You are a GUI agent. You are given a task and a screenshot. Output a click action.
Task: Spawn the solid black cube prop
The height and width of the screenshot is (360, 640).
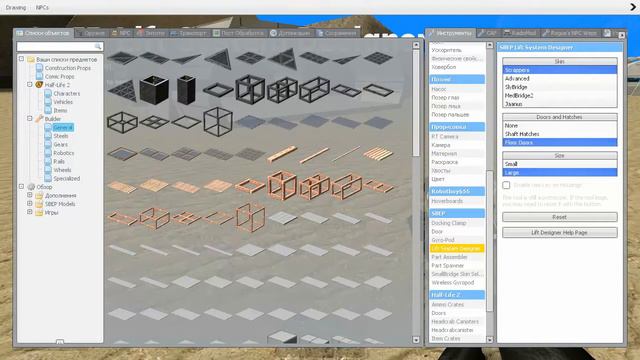point(154,89)
